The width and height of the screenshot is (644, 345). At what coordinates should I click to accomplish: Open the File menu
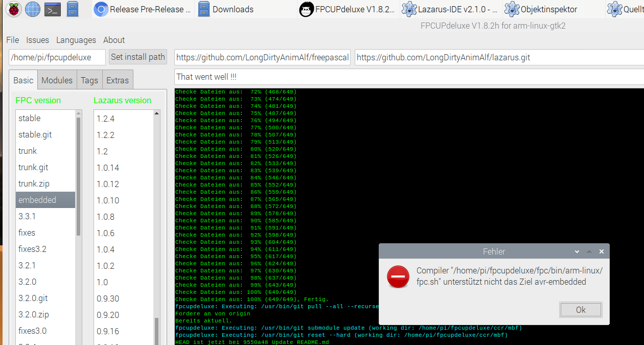point(12,40)
